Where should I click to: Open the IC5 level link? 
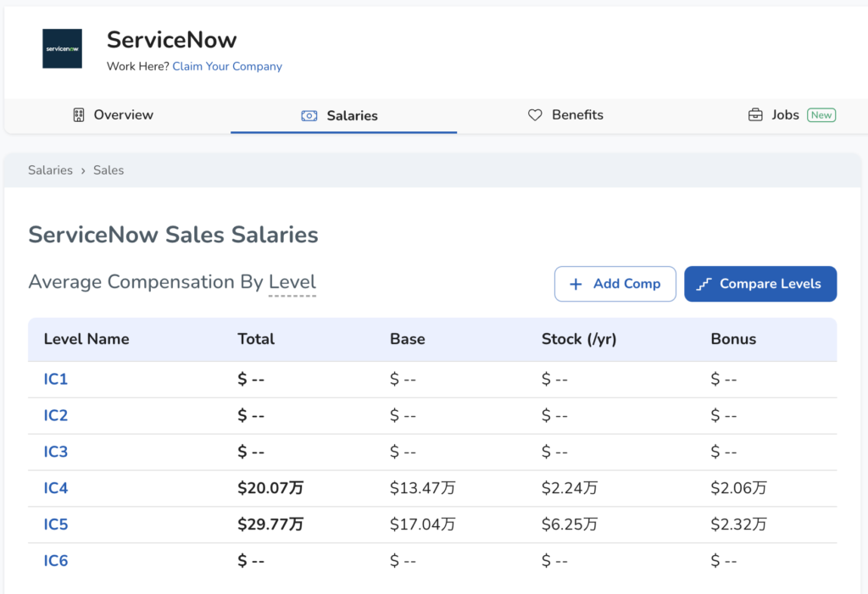pyautogui.click(x=56, y=525)
